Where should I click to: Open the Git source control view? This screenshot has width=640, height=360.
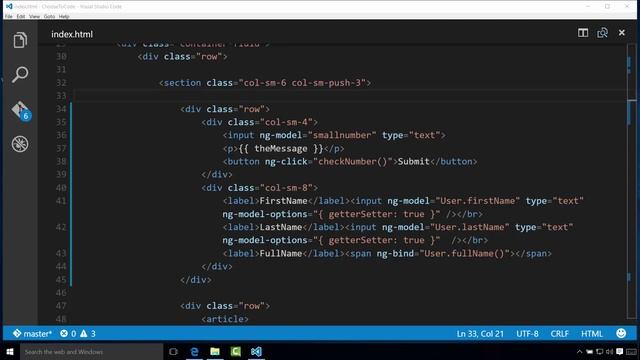[21, 110]
